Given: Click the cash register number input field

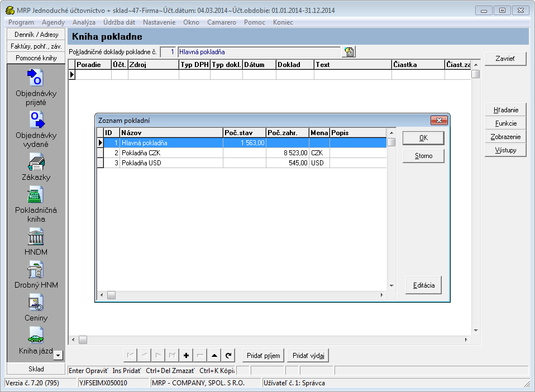Looking at the screenshot, I should click(168, 52).
